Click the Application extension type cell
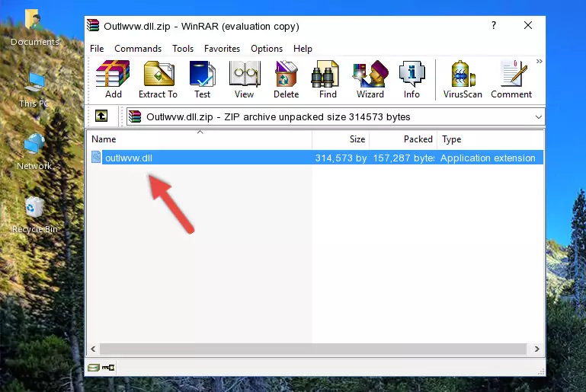 (x=488, y=158)
